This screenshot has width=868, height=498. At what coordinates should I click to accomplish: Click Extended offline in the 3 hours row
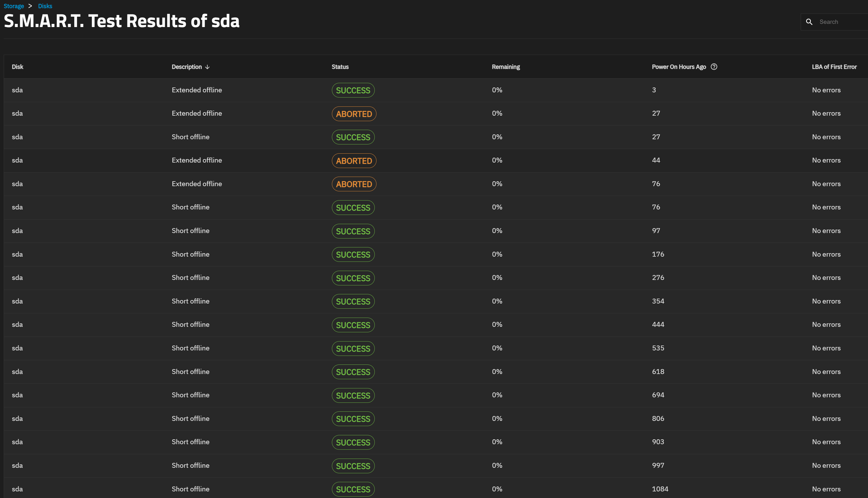(196, 90)
